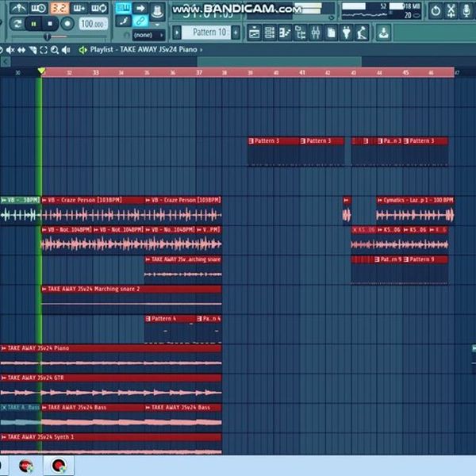Open the plugin picker plug icon
476x476 pixels.
tap(347, 33)
